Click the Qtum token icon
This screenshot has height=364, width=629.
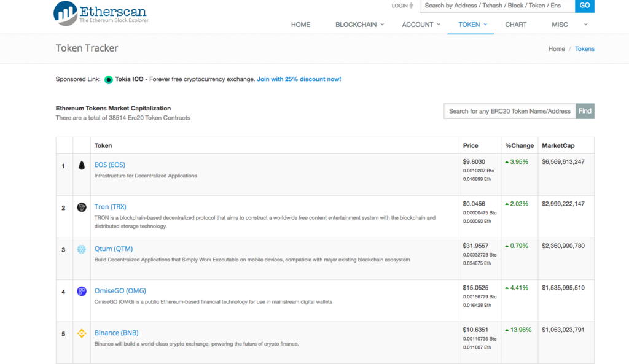click(x=82, y=249)
